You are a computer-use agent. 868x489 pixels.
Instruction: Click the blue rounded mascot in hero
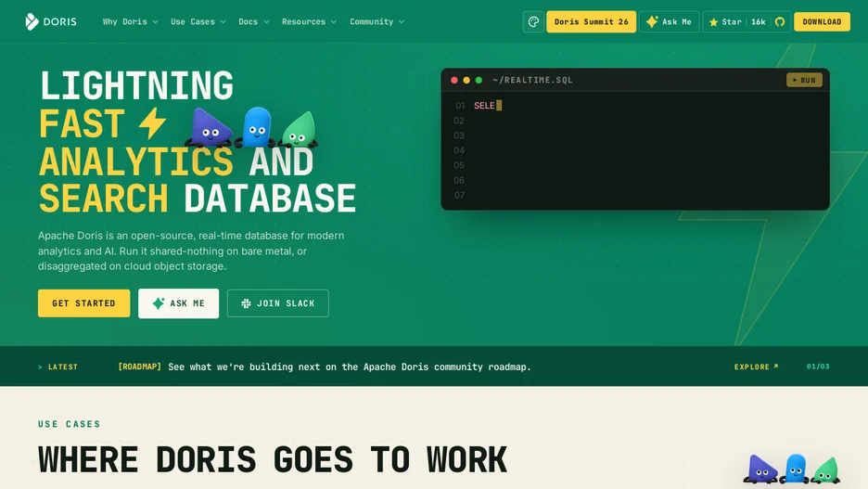point(256,127)
